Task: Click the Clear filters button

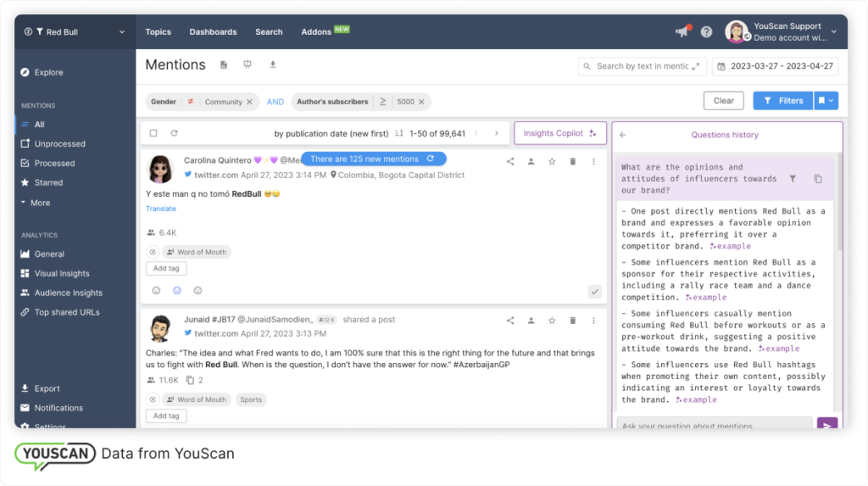Action: coord(724,101)
